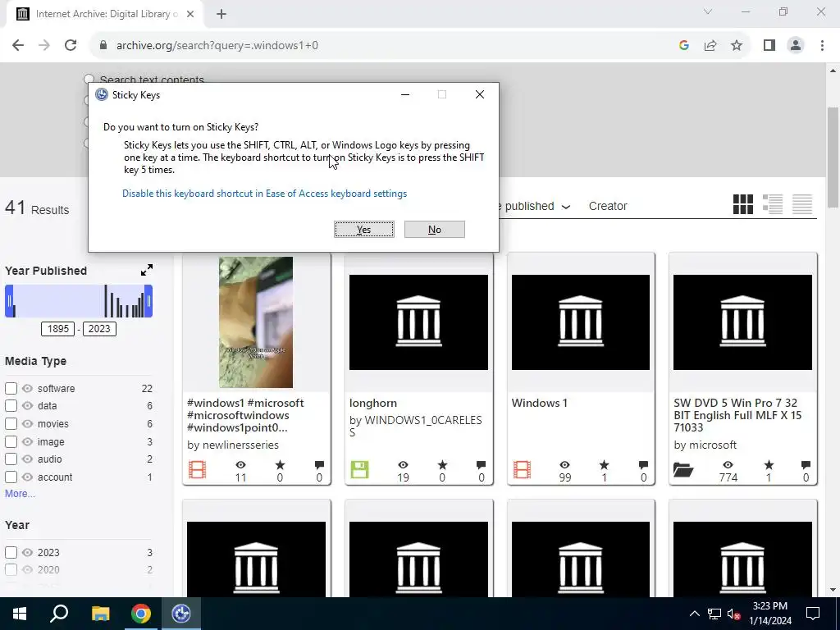Check the 2023 year checkbox
Screen dimensions: 840x630
(x=11, y=552)
